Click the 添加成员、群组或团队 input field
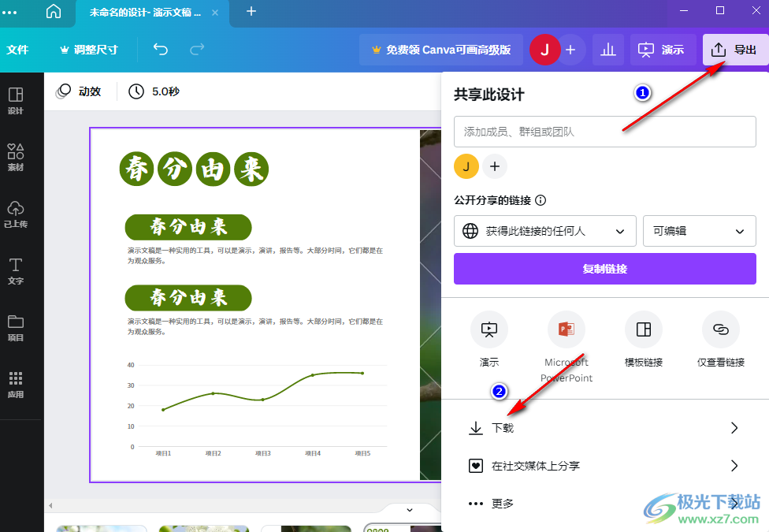This screenshot has width=769, height=532. [604, 132]
